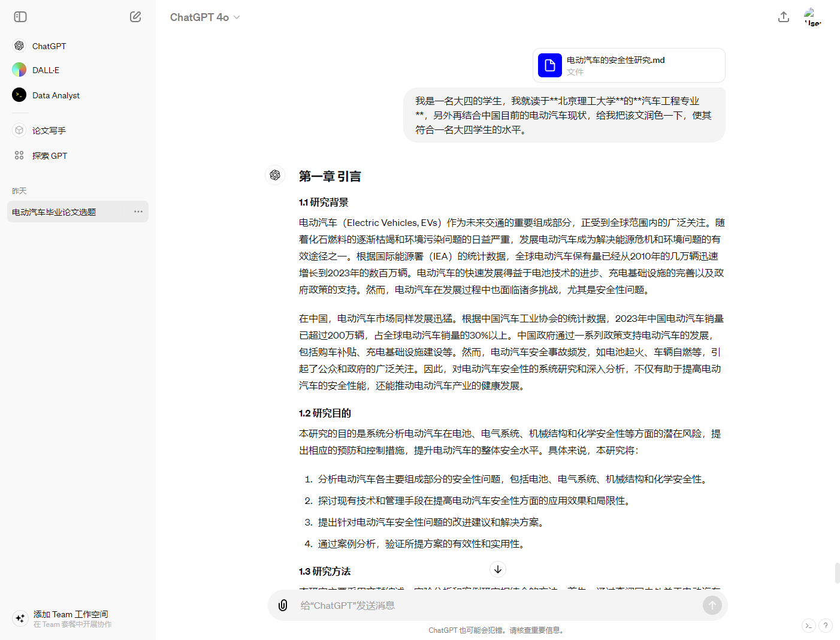The width and height of the screenshot is (840, 640).
Task: Click the scroll to bottom arrow button
Action: pos(498,569)
